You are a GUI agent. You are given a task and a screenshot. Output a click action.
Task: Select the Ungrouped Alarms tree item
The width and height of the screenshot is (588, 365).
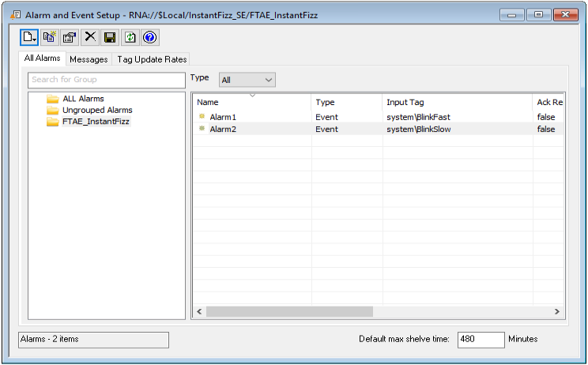[x=97, y=110]
